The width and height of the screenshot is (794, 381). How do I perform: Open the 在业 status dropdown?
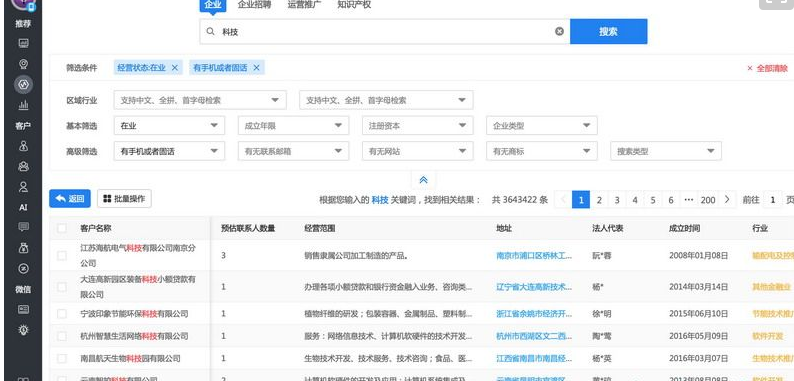point(170,126)
